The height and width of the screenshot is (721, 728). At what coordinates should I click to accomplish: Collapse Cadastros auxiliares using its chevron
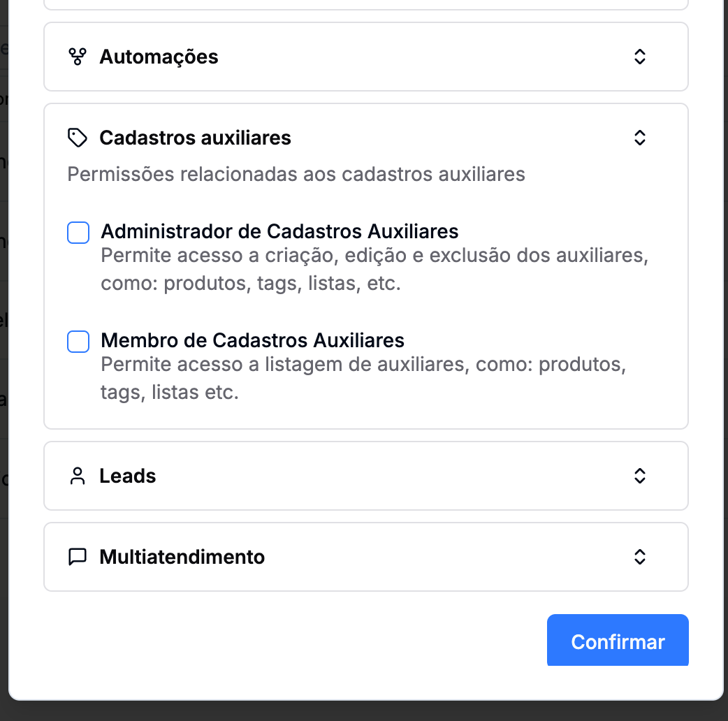click(639, 138)
